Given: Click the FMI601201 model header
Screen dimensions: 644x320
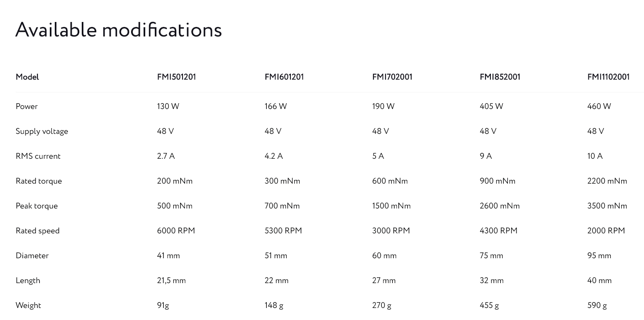Looking at the screenshot, I should pyautogui.click(x=284, y=77).
